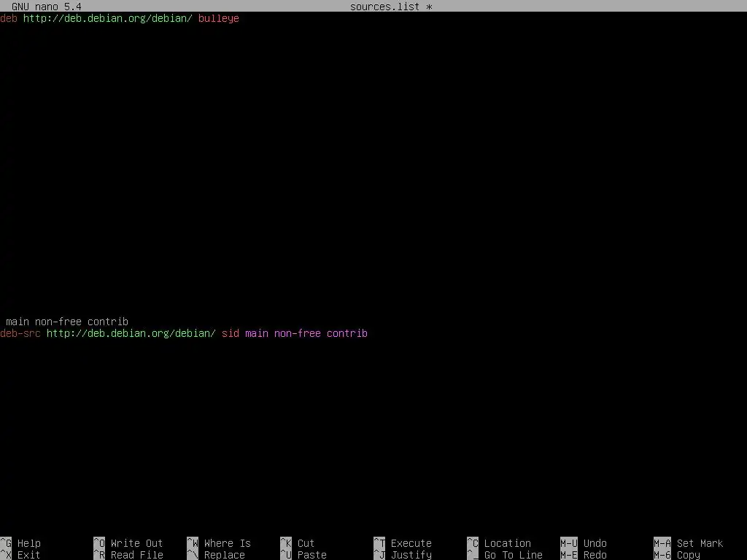Click the Undo shortcut label
This screenshot has width=747, height=560.
[595, 543]
